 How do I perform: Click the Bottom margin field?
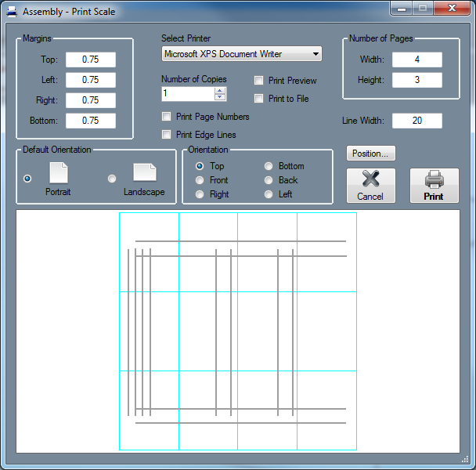point(91,121)
